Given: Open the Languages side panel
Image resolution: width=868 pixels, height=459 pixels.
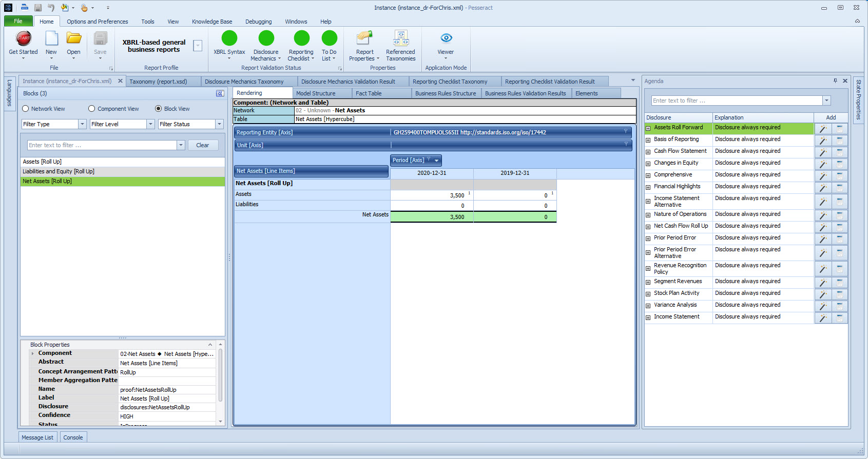Looking at the screenshot, I should pos(9,93).
